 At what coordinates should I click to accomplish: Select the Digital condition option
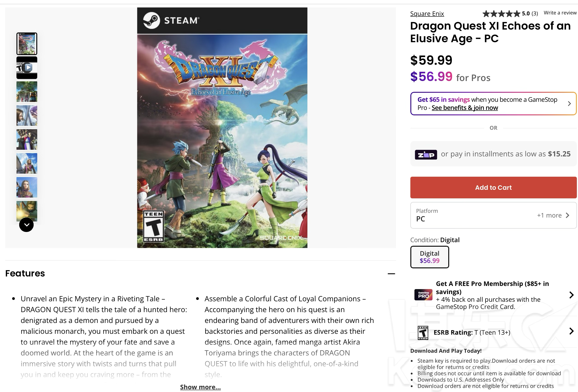[x=430, y=257]
